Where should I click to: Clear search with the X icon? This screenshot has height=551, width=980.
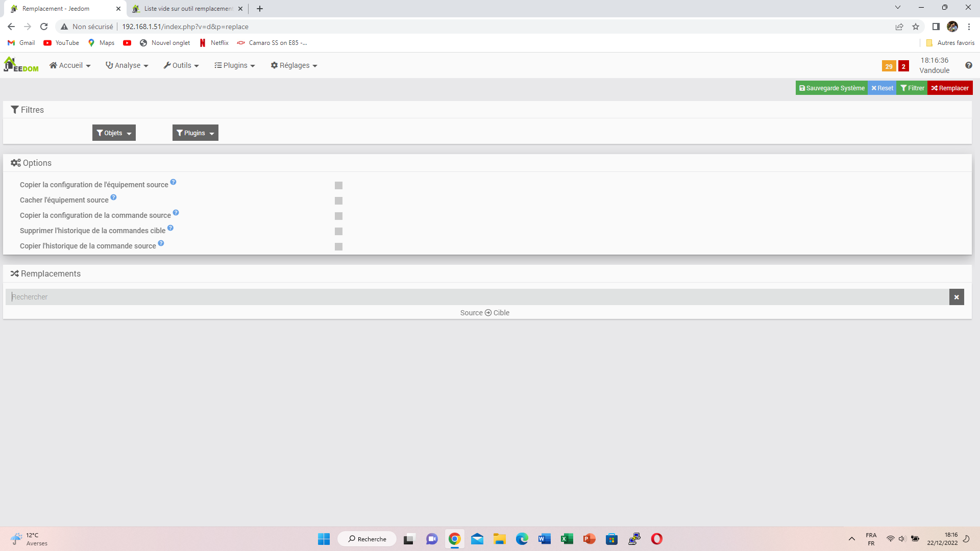[x=957, y=297]
